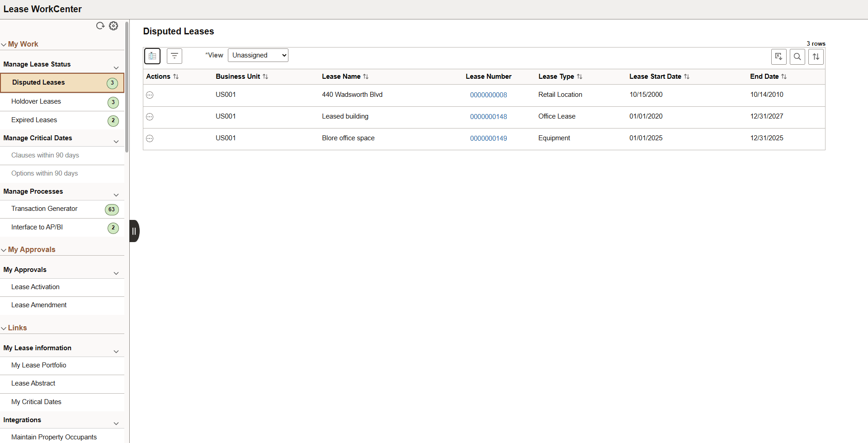
Task: Click Clauses within 90 days
Action: [x=45, y=155]
